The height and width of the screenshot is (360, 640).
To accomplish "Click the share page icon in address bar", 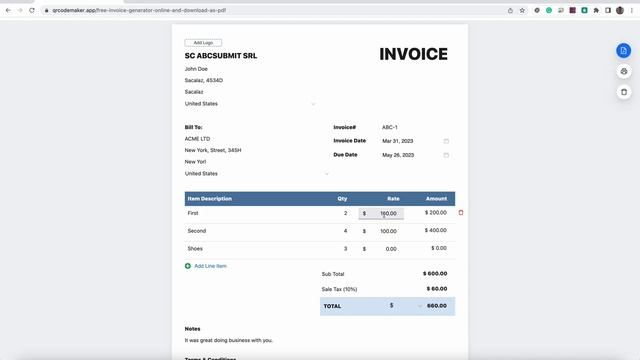I will pos(510,11).
